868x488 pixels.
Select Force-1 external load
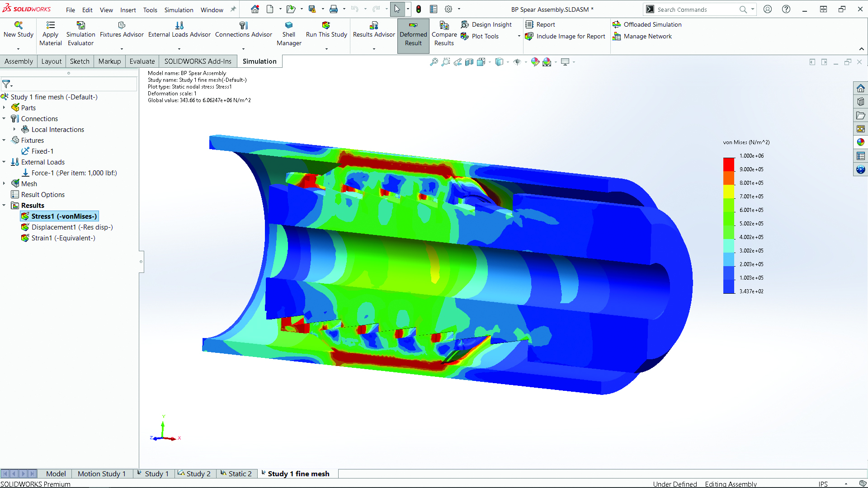[69, 173]
